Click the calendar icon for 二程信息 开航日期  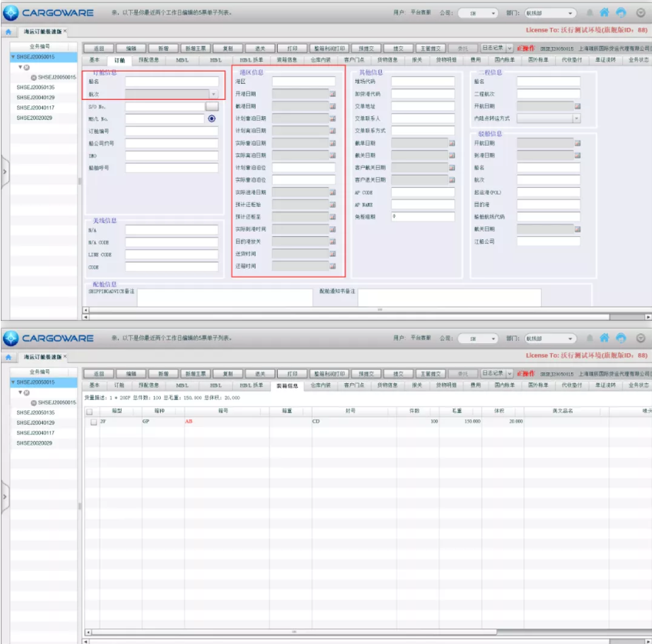click(577, 106)
